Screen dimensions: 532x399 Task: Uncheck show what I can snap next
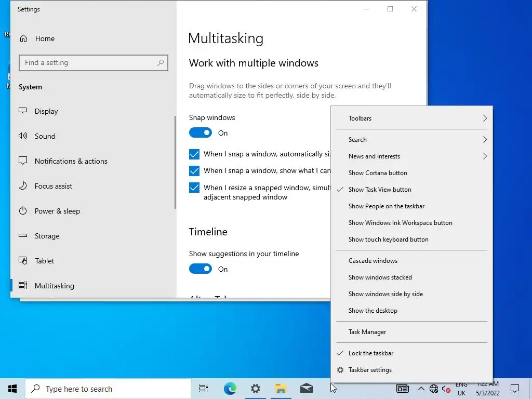point(194,170)
